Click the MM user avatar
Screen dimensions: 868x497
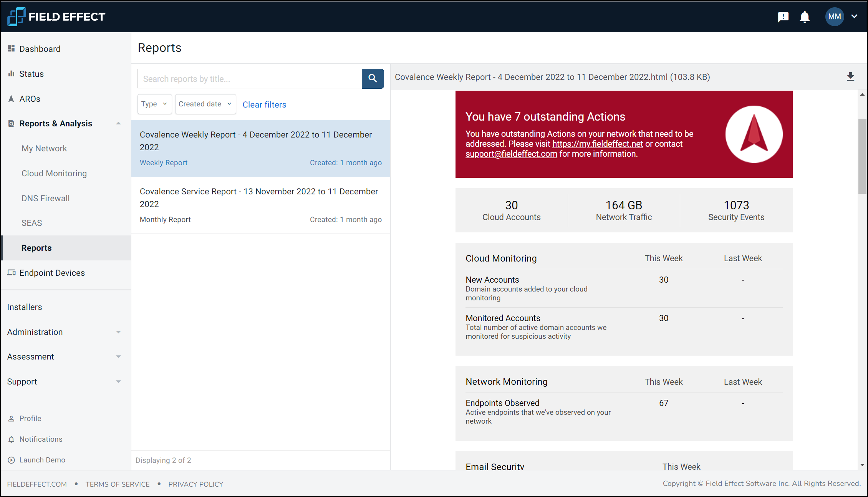(x=834, y=17)
